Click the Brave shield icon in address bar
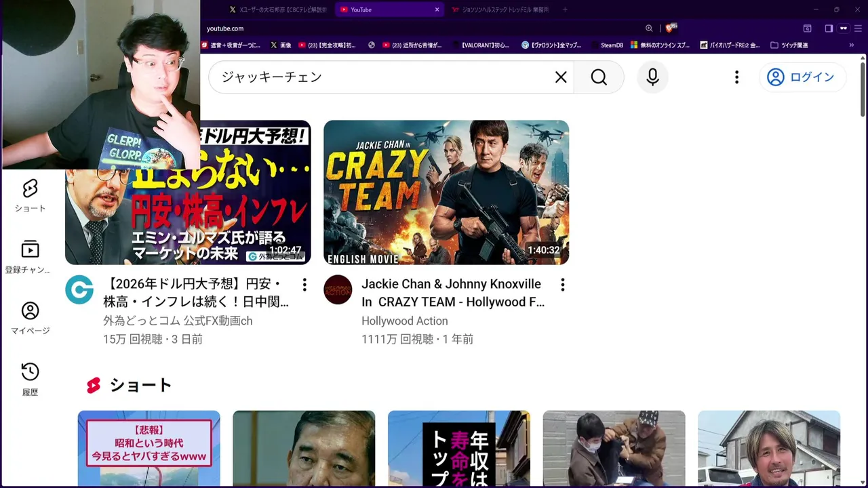The image size is (868, 488). pyautogui.click(x=671, y=28)
